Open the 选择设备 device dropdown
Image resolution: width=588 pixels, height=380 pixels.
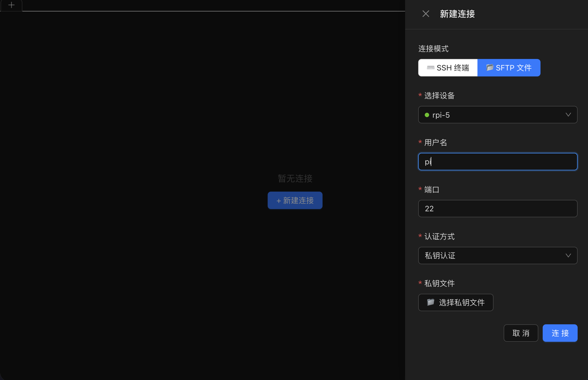498,115
